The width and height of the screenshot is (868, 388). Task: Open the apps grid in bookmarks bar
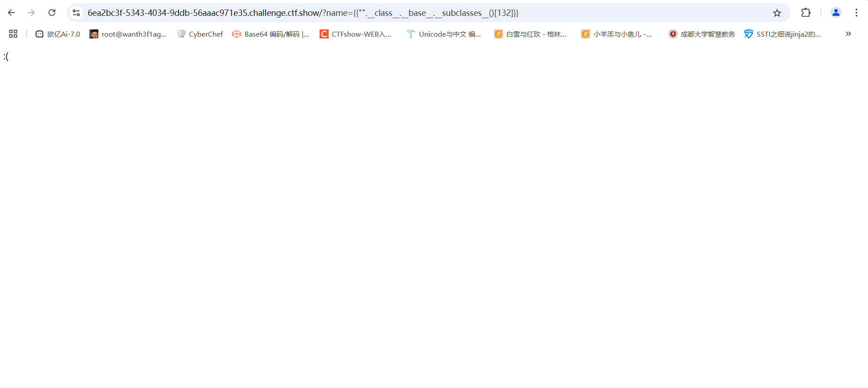point(13,34)
